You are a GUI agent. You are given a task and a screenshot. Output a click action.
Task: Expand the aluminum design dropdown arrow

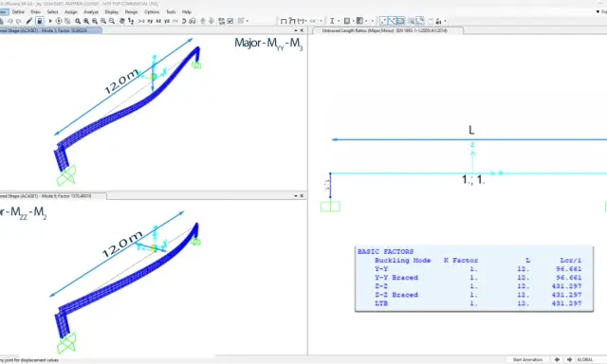pos(366,21)
